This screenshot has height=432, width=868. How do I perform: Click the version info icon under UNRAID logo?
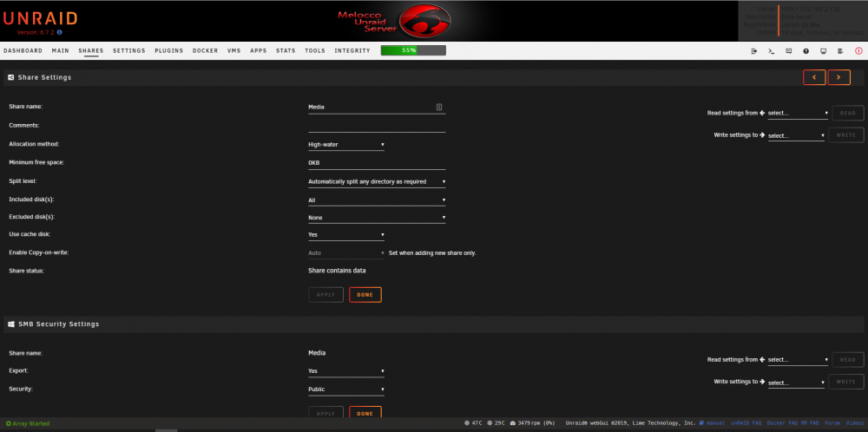(59, 33)
